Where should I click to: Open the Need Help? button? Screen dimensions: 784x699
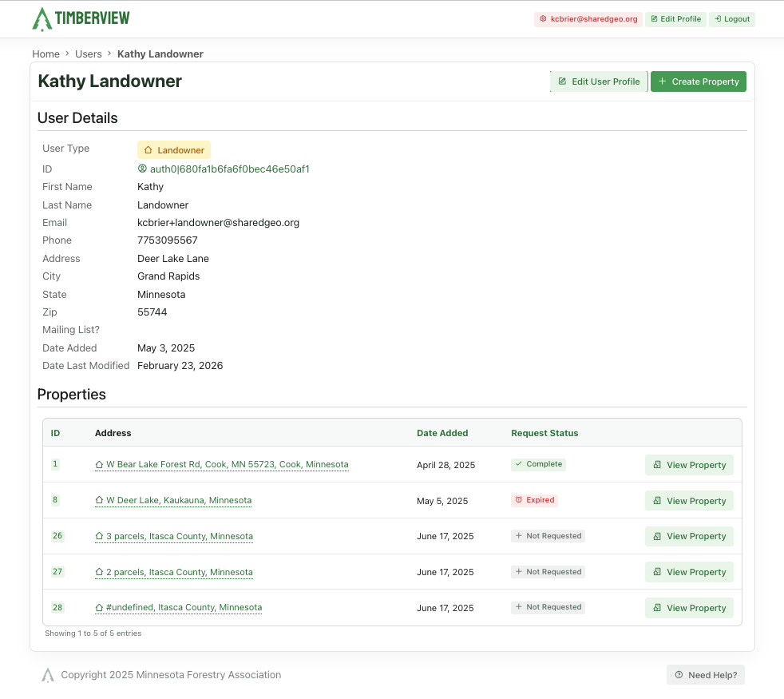[706, 675]
